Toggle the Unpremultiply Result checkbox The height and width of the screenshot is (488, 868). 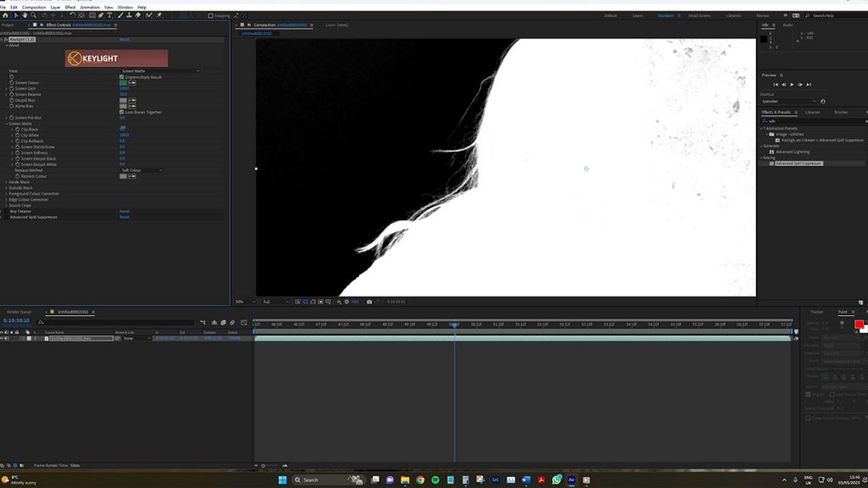122,77
